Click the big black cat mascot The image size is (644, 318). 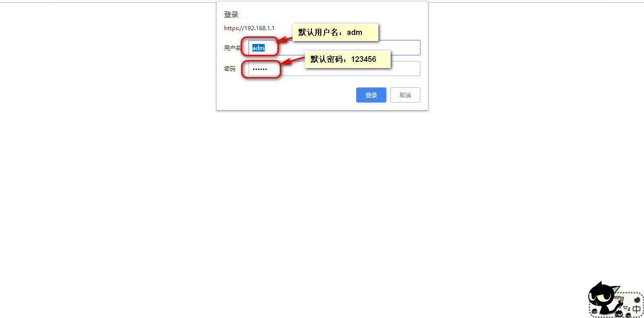604,298
